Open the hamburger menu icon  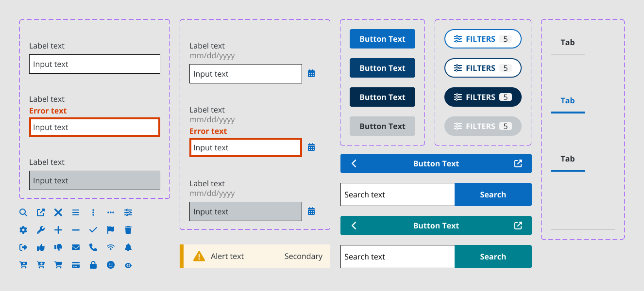click(76, 212)
